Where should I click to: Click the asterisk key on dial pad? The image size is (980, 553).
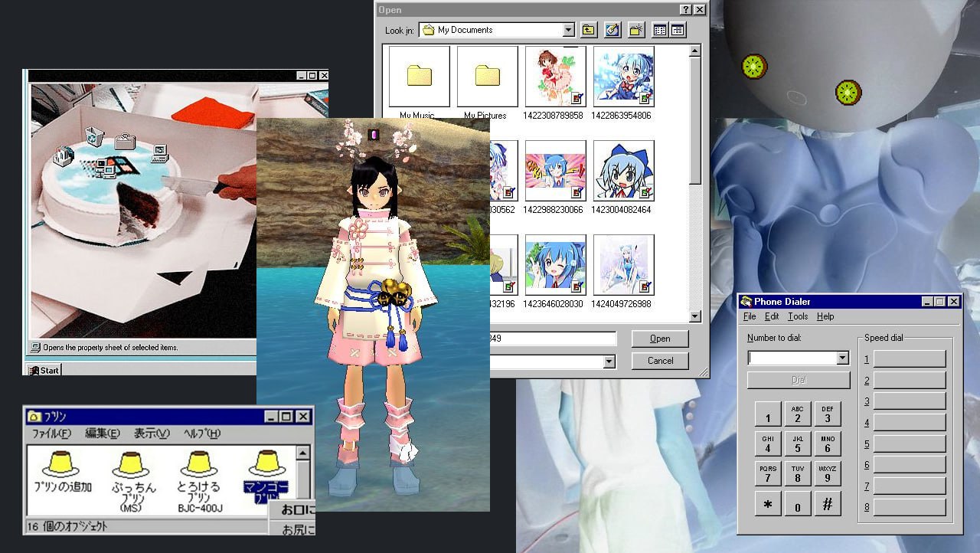(x=768, y=504)
